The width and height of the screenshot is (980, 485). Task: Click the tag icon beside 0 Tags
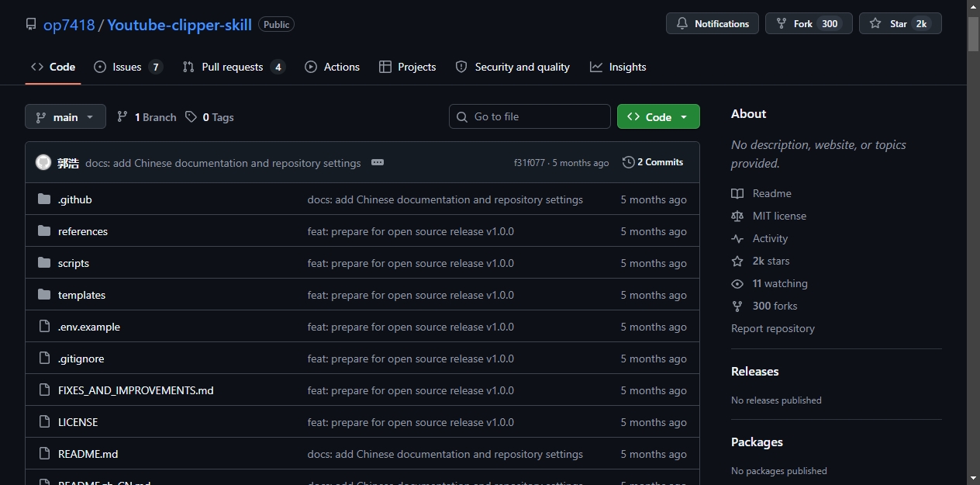click(x=191, y=116)
